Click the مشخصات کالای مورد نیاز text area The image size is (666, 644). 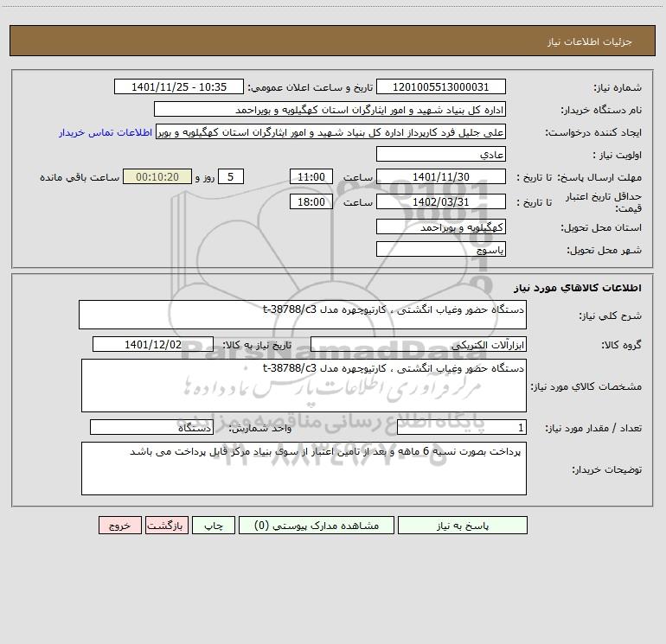pos(304,386)
